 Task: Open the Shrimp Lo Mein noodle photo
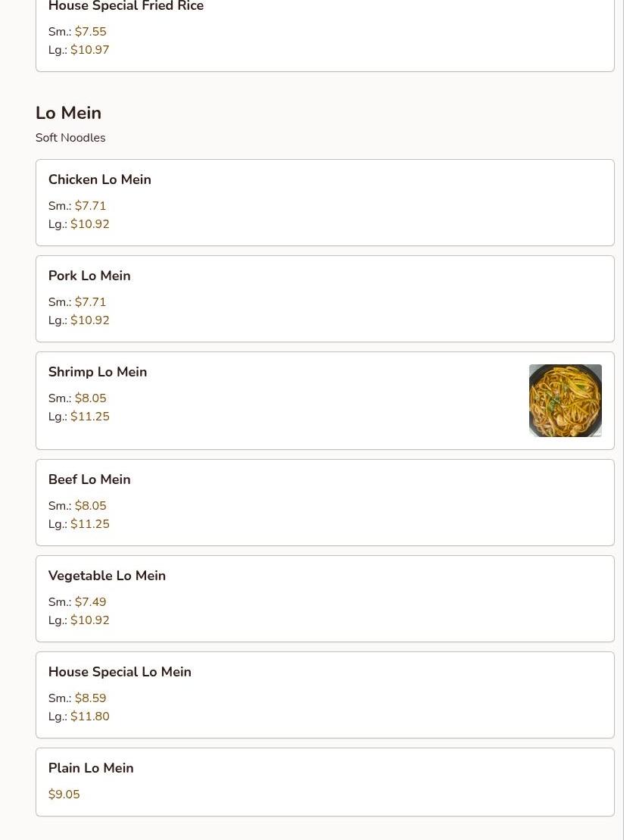(565, 401)
